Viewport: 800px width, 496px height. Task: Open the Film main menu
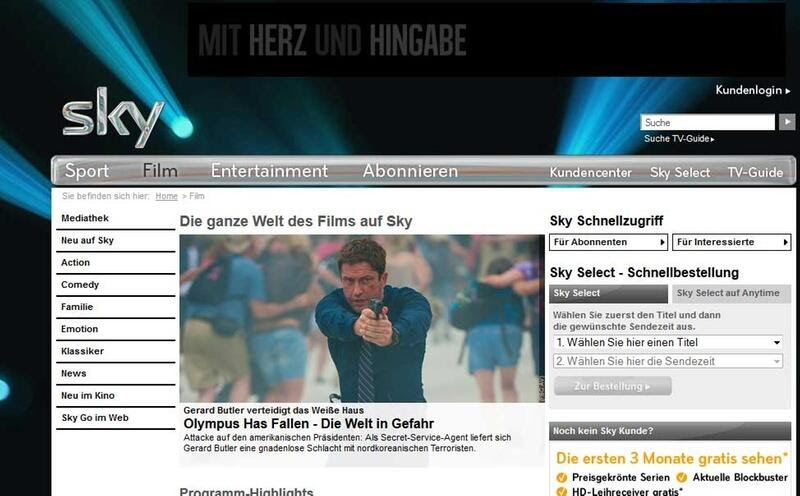point(160,170)
